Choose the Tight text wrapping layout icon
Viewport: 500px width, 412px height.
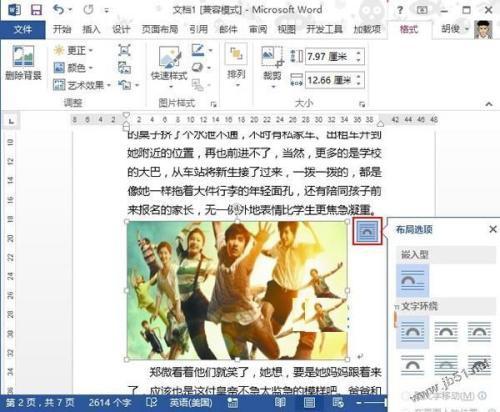click(446, 332)
